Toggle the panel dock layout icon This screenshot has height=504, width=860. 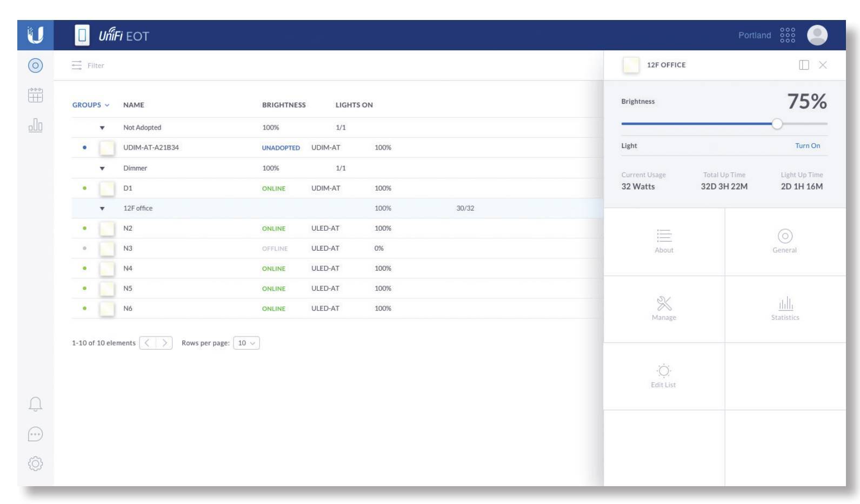804,65
